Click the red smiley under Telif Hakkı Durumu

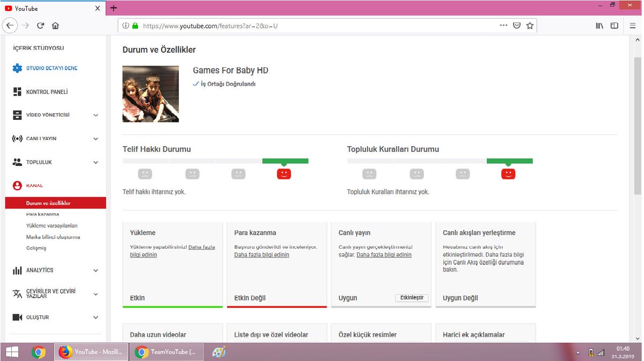(284, 174)
